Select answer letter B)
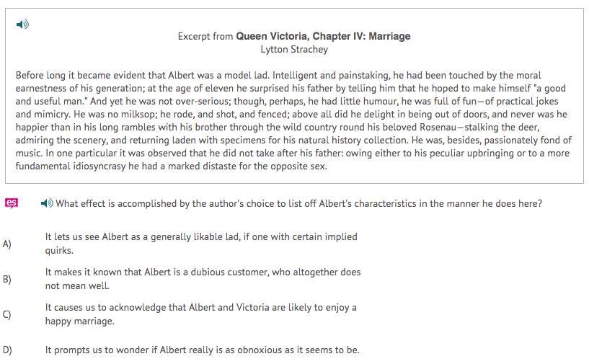The image size is (589, 364). (x=6, y=279)
